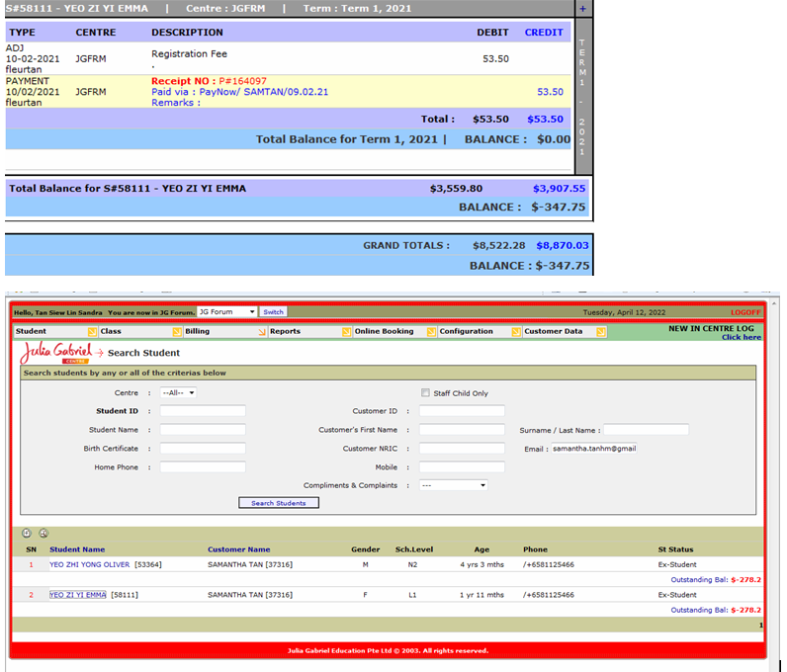This screenshot has width=787, height=672.
Task: Click the right circular magnifier icon above results
Action: point(44,534)
